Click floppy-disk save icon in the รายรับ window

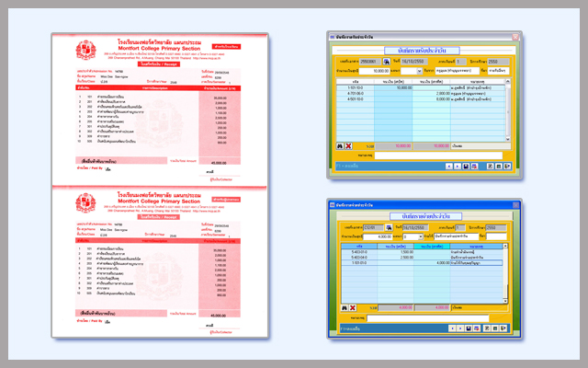[466, 166]
